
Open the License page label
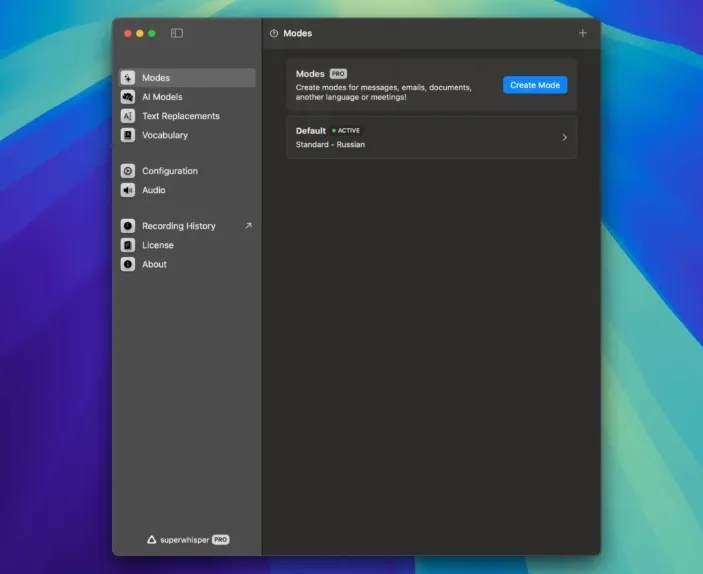click(158, 245)
